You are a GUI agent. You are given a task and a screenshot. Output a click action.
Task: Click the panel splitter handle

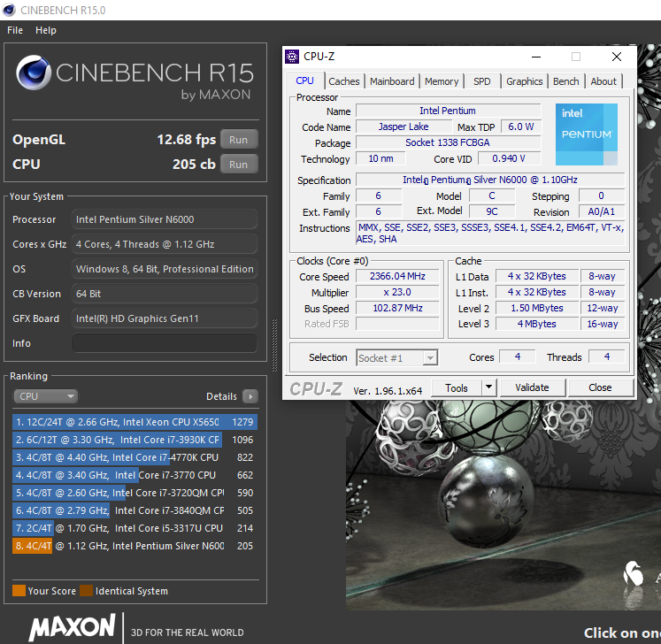click(x=274, y=345)
